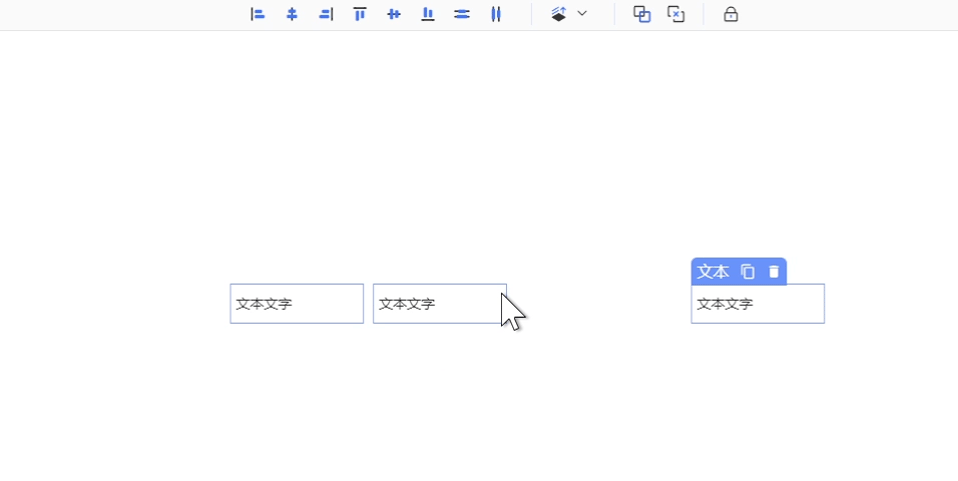Copy the selected text component
Screen dimensions: 958x481
point(748,272)
